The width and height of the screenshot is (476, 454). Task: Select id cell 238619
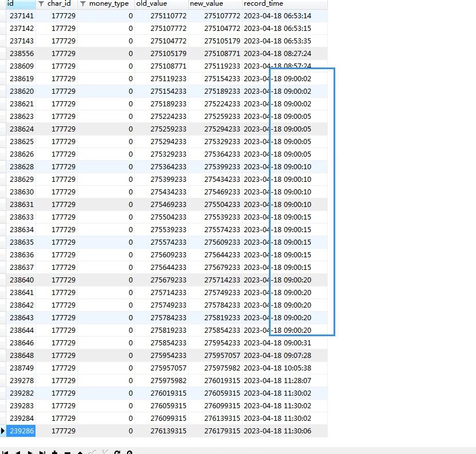coord(22,78)
